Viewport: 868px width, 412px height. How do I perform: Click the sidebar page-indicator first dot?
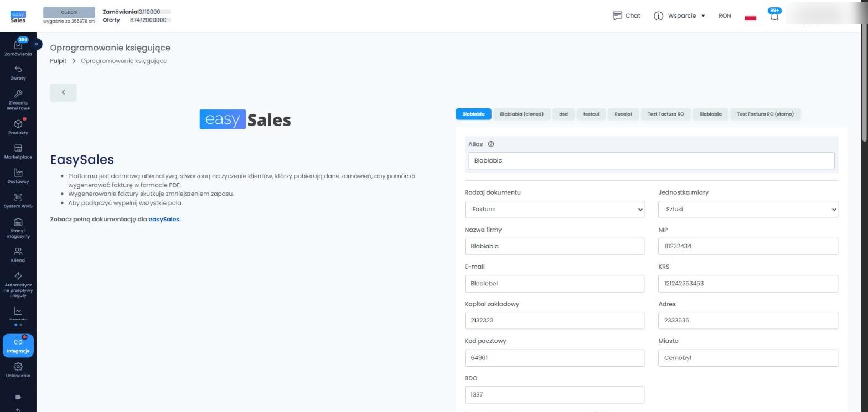click(15, 325)
